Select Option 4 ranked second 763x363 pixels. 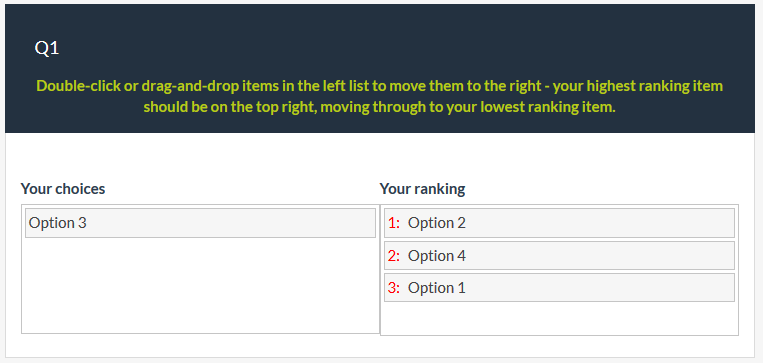pyautogui.click(x=559, y=255)
